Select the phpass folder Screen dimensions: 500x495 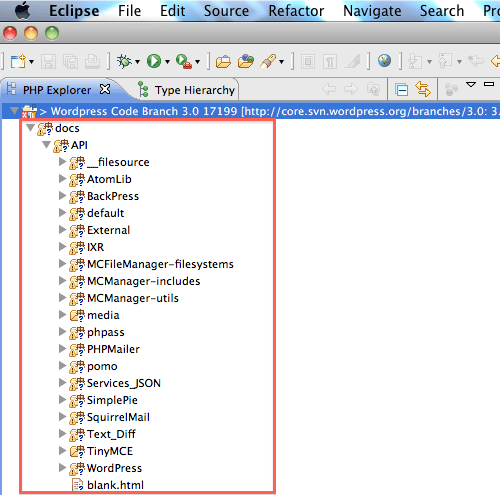(106, 332)
